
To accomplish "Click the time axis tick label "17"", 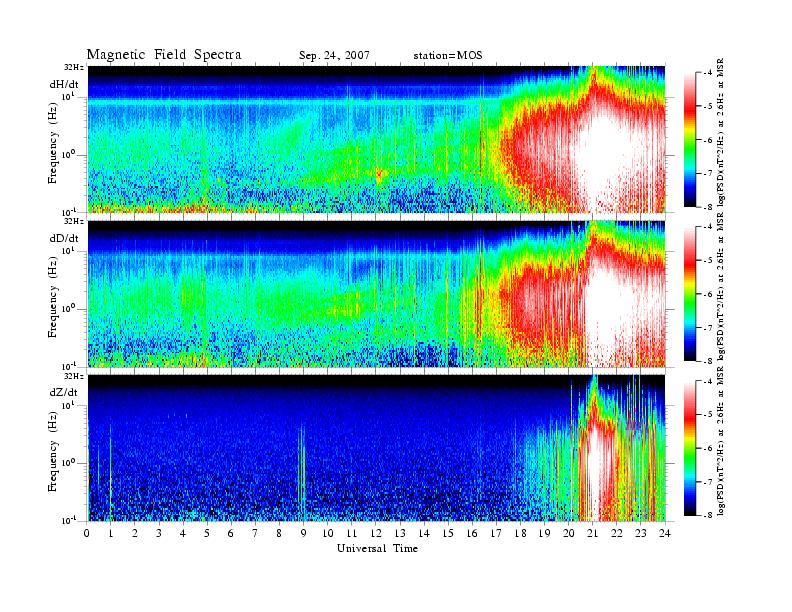I will tap(496, 533).
